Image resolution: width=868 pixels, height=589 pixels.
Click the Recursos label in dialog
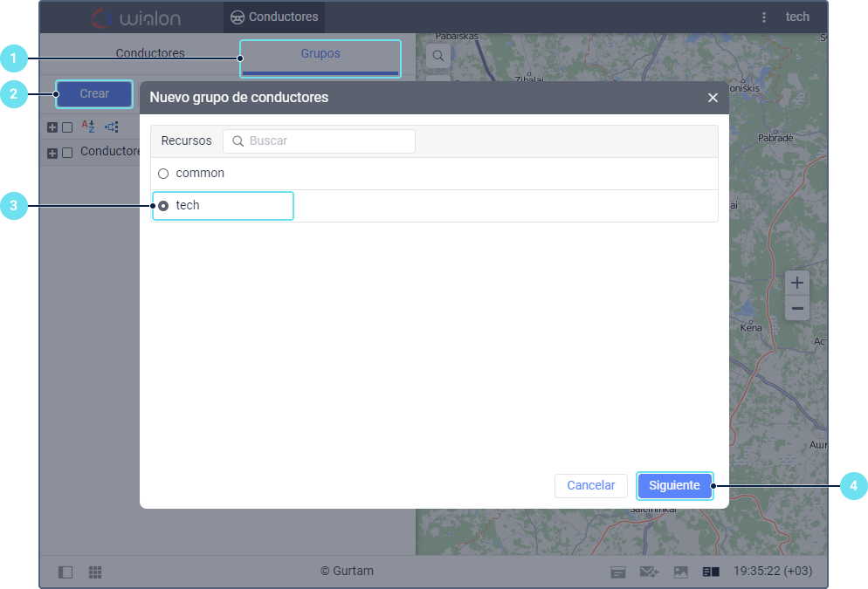coord(186,140)
